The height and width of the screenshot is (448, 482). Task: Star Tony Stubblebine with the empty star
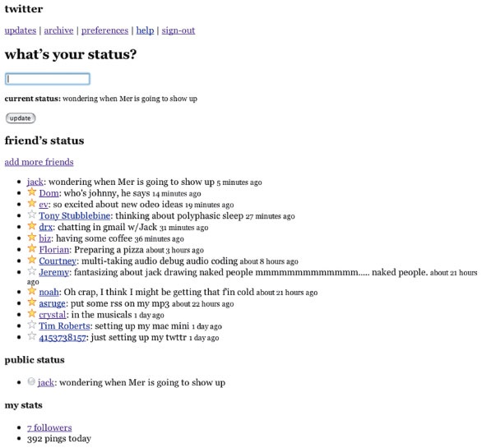(x=31, y=215)
